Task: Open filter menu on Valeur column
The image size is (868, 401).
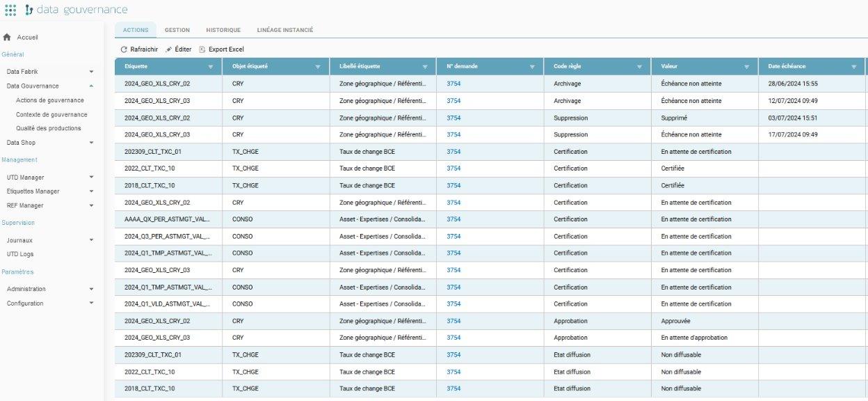Action: click(747, 67)
